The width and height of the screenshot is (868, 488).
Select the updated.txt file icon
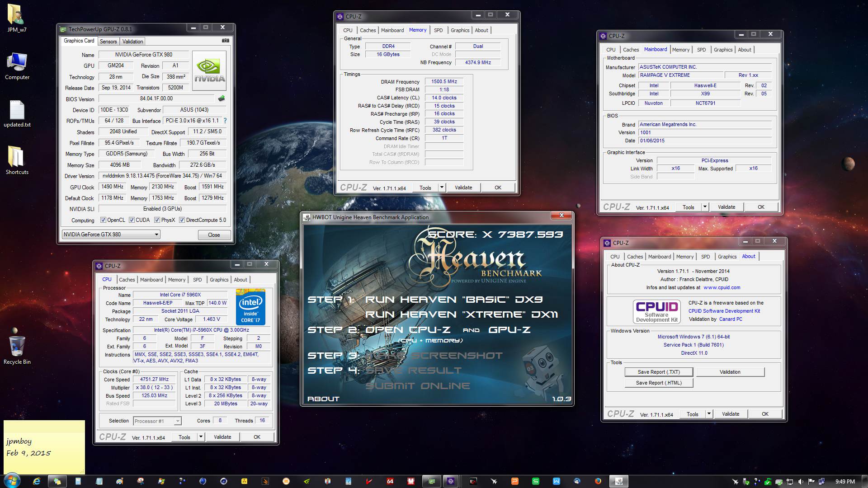[17, 114]
